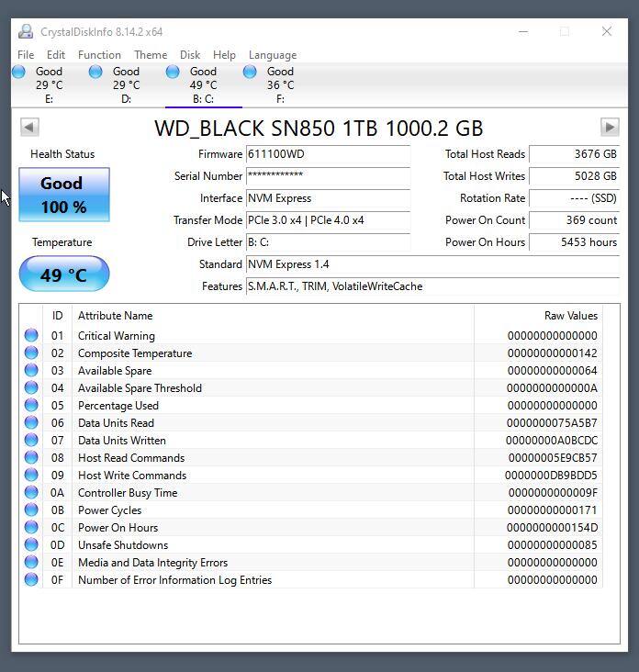Click the Raw Values column header
The height and width of the screenshot is (672, 639).
pyautogui.click(x=538, y=316)
